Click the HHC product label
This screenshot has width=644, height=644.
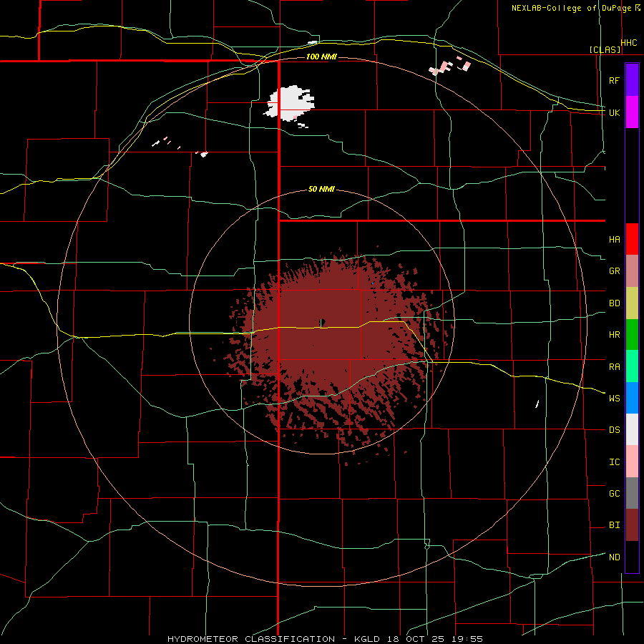(x=629, y=43)
